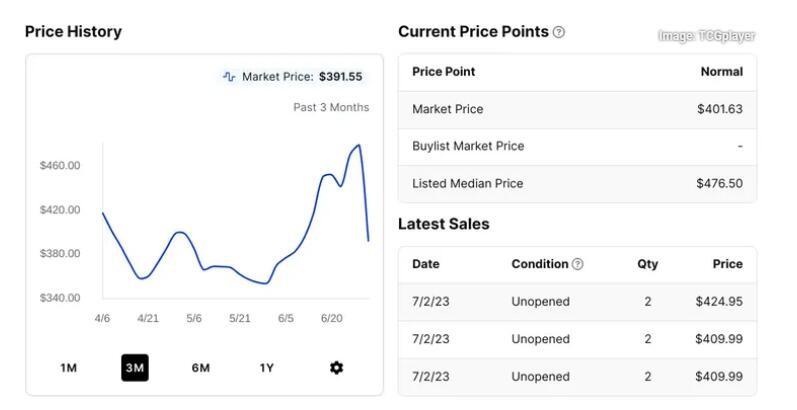The width and height of the screenshot is (797, 410).
Task: Select the Listed Median Price row
Action: coord(577,183)
